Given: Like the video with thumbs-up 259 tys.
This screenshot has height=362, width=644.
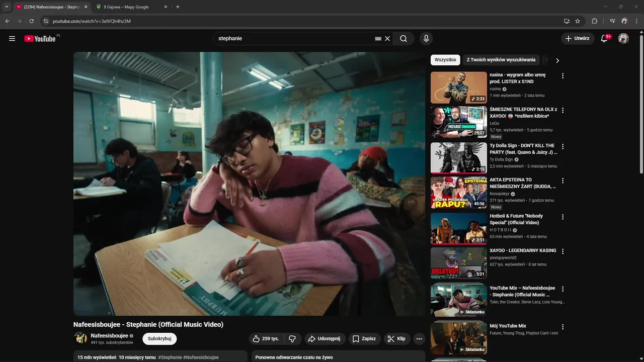Looking at the screenshot, I should click(266, 339).
